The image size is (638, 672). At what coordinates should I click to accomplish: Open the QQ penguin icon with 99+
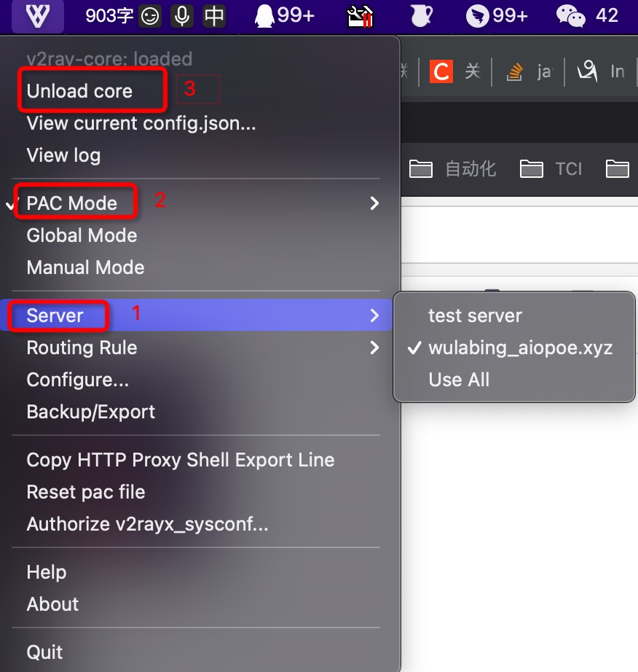284,16
